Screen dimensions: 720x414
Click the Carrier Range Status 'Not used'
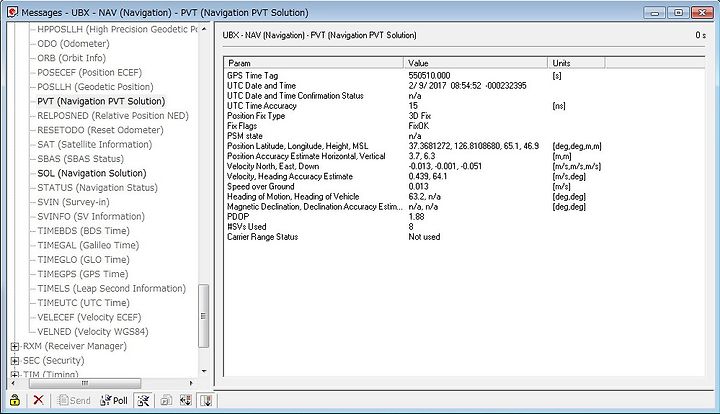click(424, 237)
